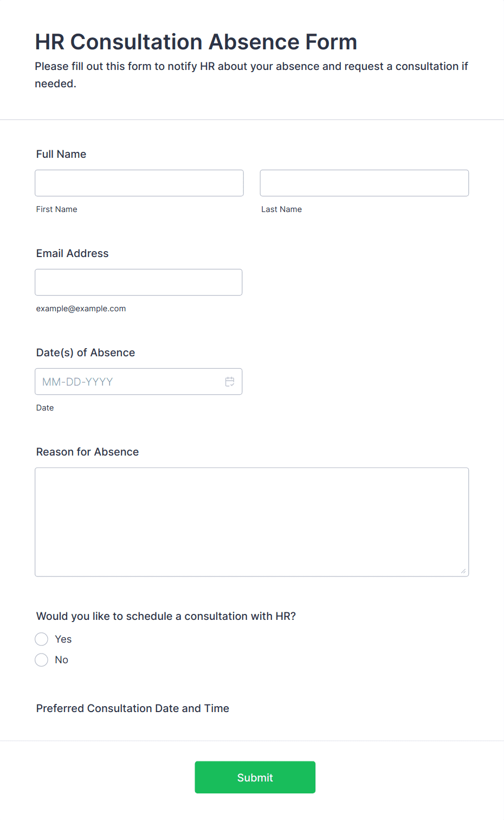Click the Last Name sublabel

[282, 209]
